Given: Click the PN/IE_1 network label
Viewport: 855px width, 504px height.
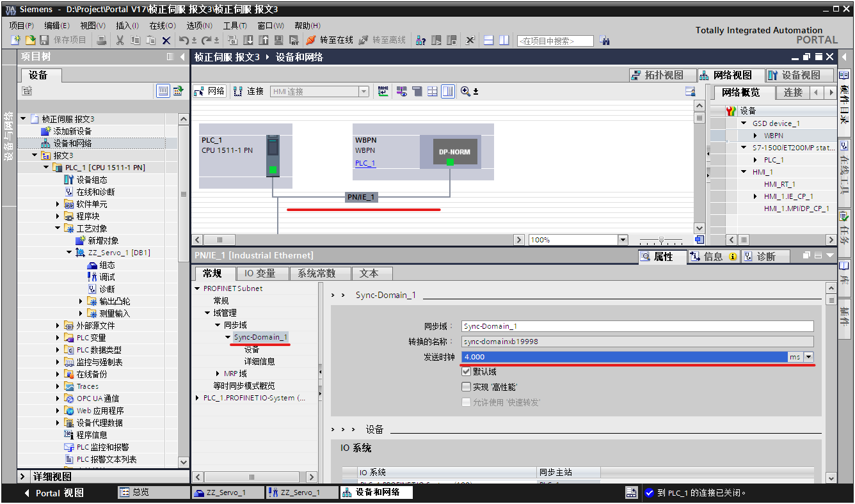Looking at the screenshot, I should click(361, 197).
